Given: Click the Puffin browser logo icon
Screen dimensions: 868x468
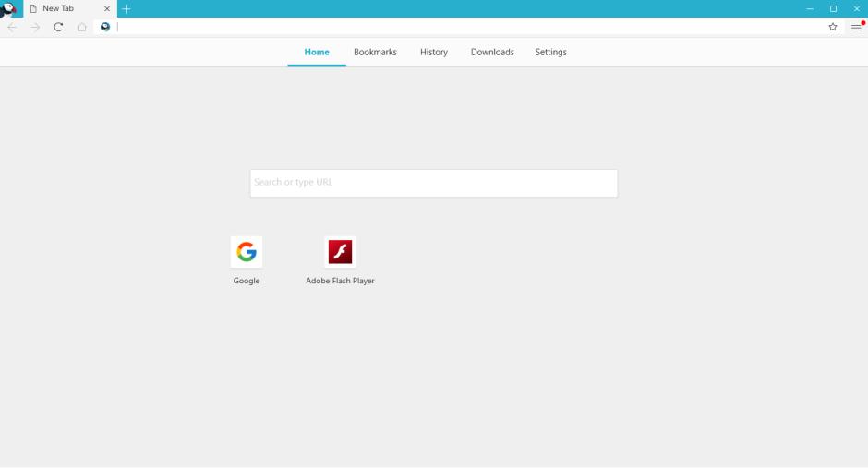Looking at the screenshot, I should click(x=9, y=9).
